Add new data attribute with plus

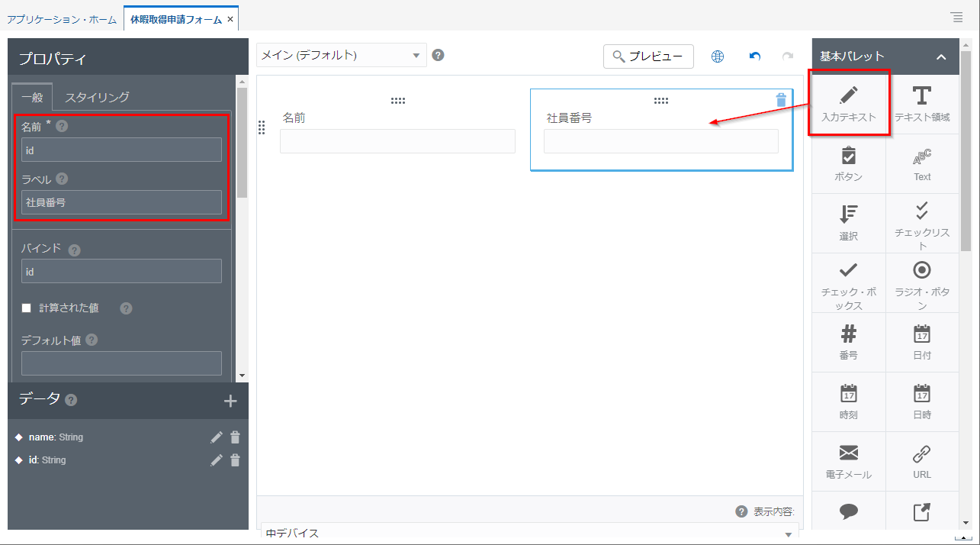click(230, 401)
